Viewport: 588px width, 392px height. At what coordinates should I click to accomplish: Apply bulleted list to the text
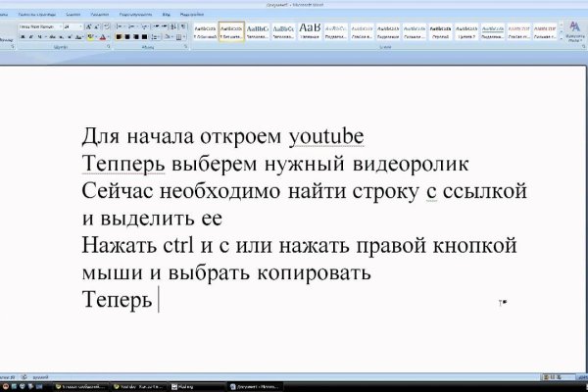coord(119,26)
